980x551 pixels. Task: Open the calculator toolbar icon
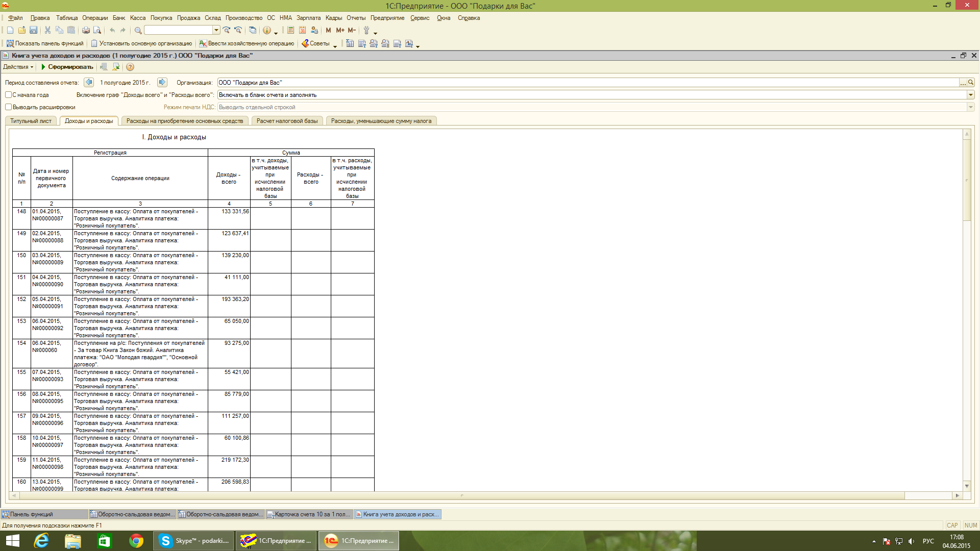coord(290,31)
